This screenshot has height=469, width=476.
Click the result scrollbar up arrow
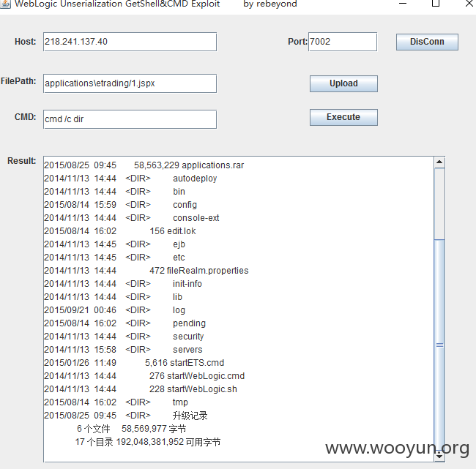(439, 162)
